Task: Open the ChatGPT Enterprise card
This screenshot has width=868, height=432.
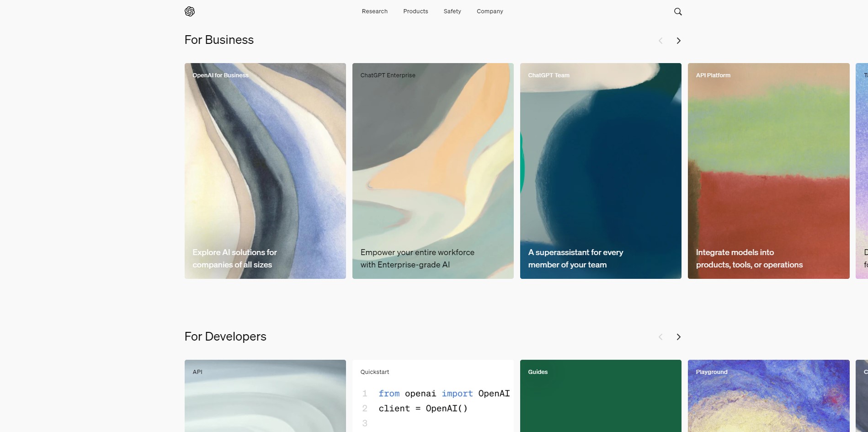Action: pos(433,171)
